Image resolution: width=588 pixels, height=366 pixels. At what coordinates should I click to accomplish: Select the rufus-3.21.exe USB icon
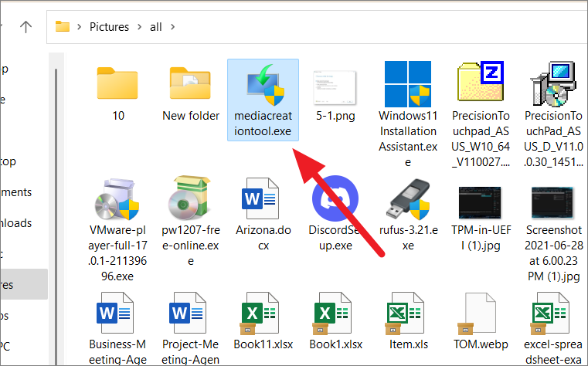point(409,199)
